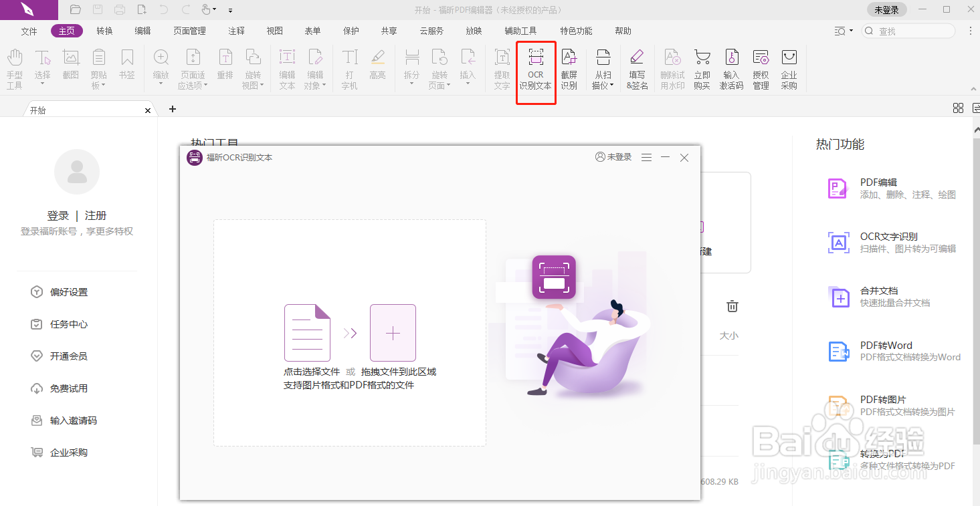Click the 书签 (bookmark) ribbon icon

point(127,65)
